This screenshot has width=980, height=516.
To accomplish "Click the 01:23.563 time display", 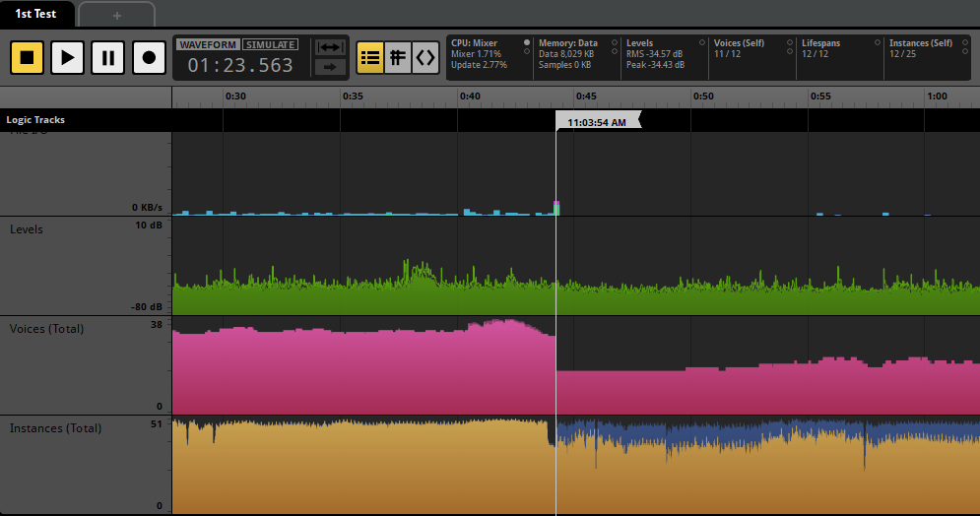I will (240, 65).
